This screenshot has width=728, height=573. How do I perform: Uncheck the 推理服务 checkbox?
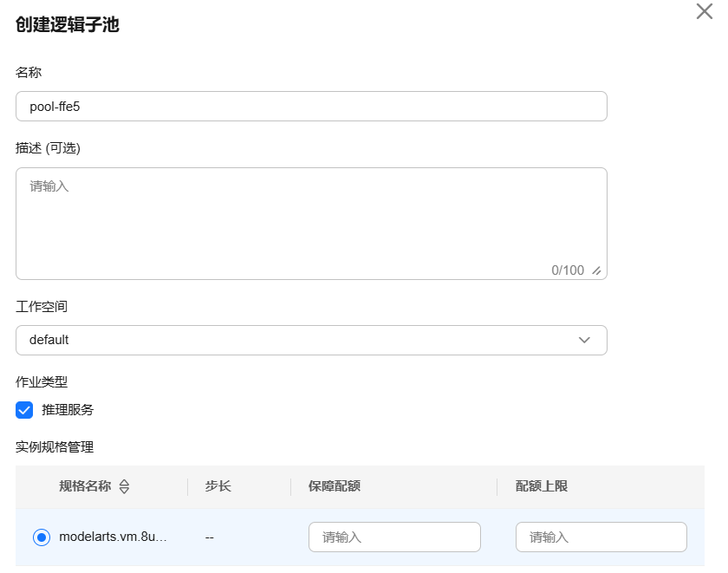[x=24, y=410]
